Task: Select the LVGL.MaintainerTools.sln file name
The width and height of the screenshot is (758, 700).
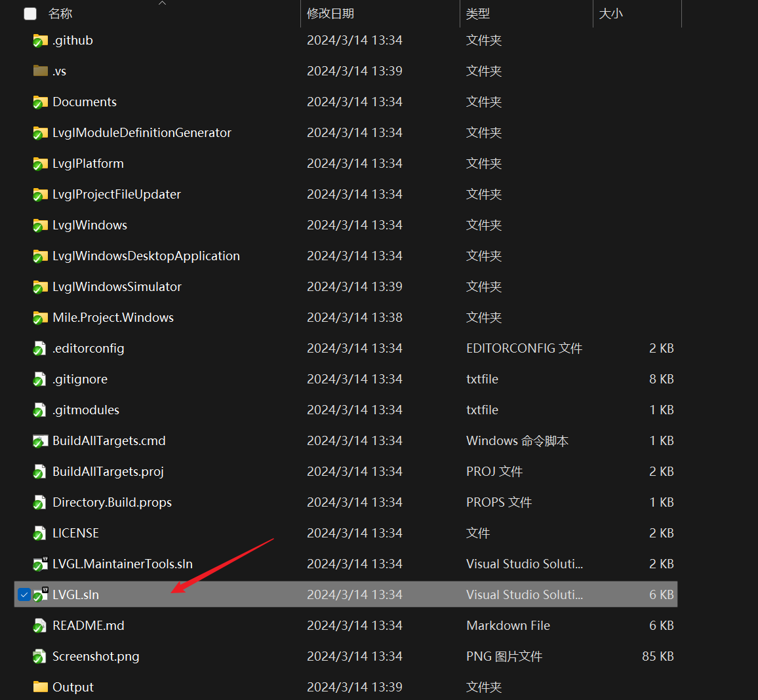Action: point(123,564)
